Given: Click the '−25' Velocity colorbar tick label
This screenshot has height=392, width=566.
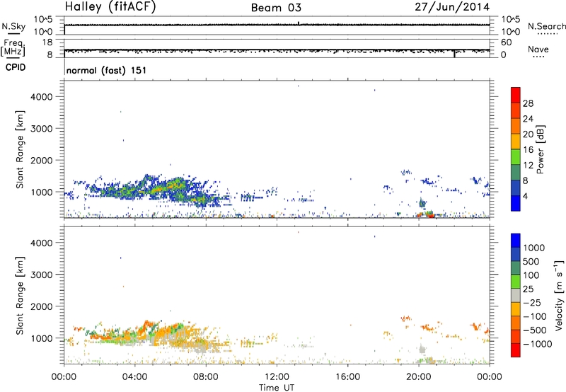Looking at the screenshot, I should [532, 303].
